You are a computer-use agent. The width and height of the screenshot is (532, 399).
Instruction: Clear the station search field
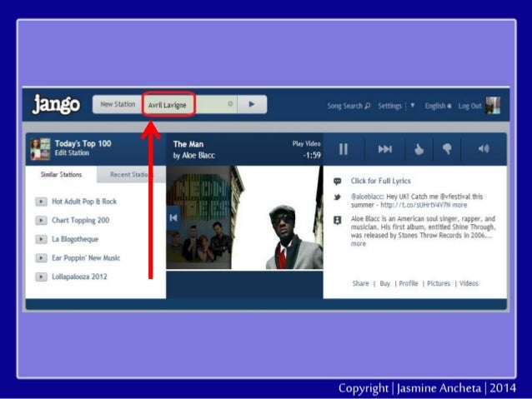[x=230, y=104]
